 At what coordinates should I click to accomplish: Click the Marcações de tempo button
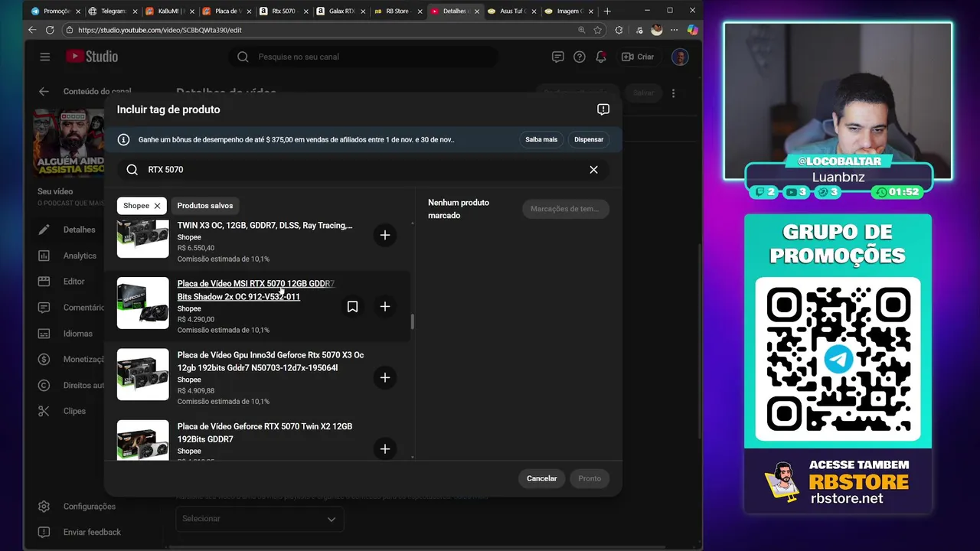tap(565, 209)
